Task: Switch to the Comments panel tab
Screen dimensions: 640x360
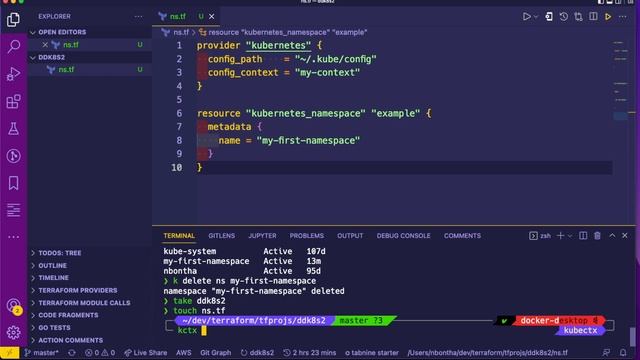Action: point(462,236)
